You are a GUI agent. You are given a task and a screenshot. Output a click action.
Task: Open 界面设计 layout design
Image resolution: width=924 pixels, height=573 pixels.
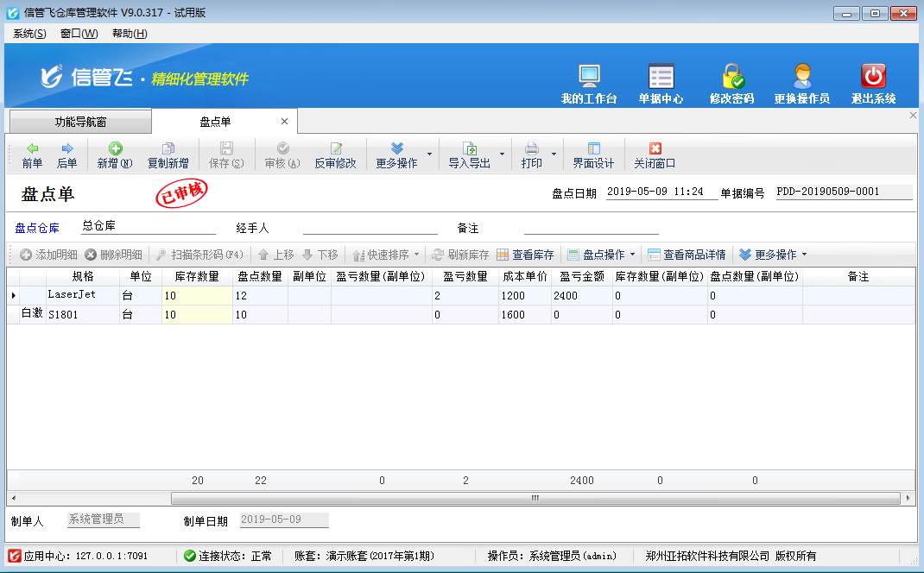(x=593, y=155)
